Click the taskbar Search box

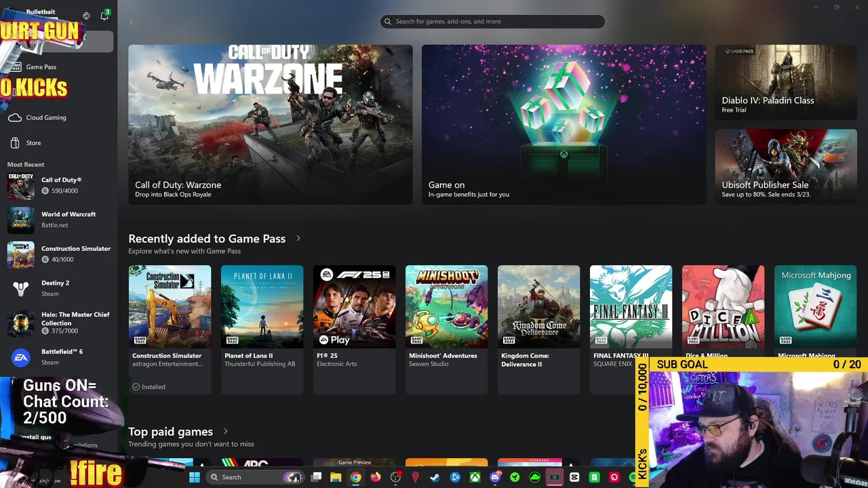pyautogui.click(x=256, y=477)
